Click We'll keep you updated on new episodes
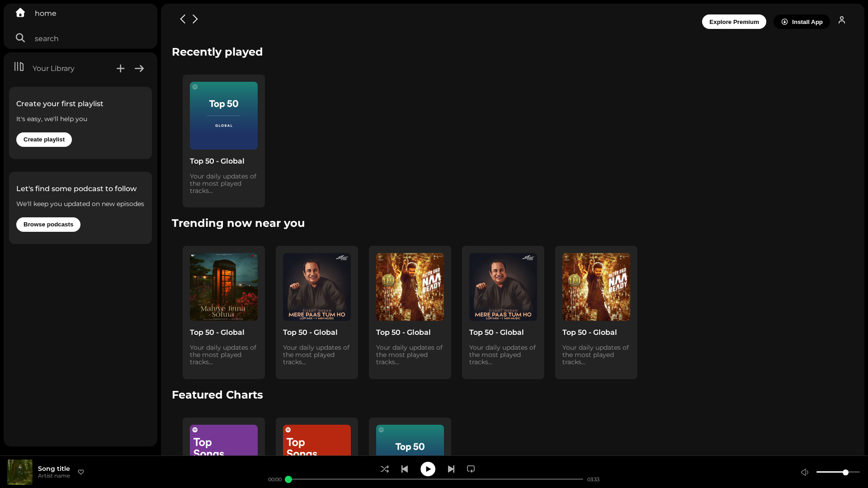Image resolution: width=868 pixels, height=488 pixels. click(x=80, y=204)
